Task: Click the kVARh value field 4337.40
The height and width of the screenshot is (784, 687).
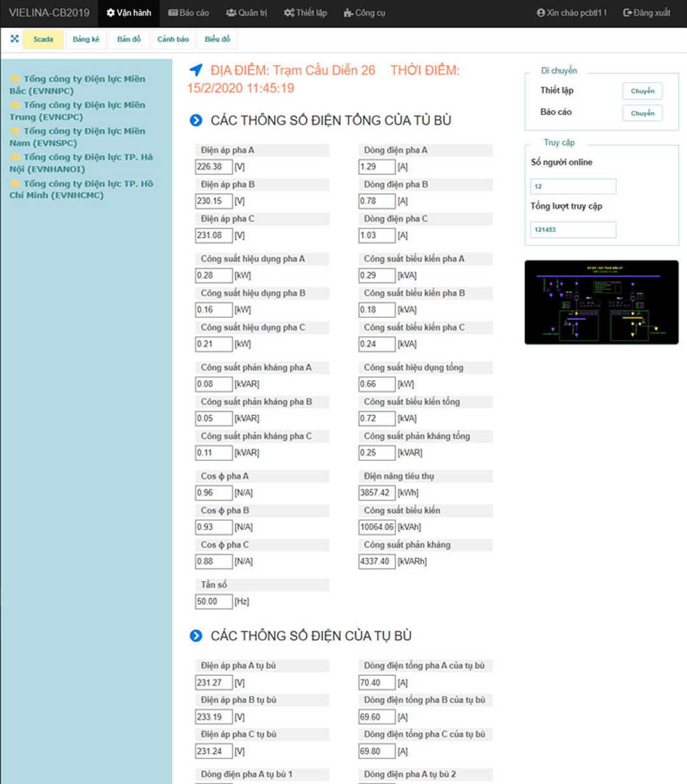Action: (x=377, y=561)
